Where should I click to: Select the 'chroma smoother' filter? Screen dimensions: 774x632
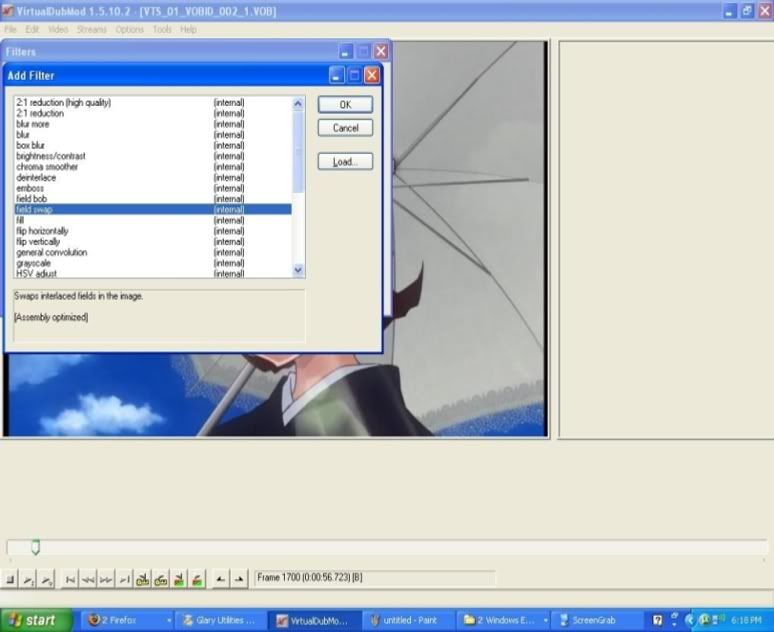pyautogui.click(x=153, y=167)
